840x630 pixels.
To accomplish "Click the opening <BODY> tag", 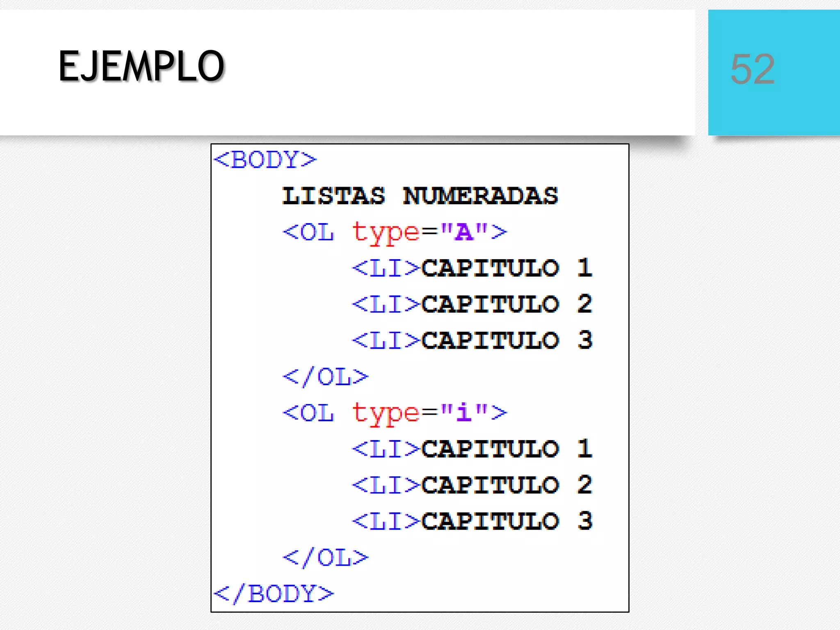I will point(265,160).
